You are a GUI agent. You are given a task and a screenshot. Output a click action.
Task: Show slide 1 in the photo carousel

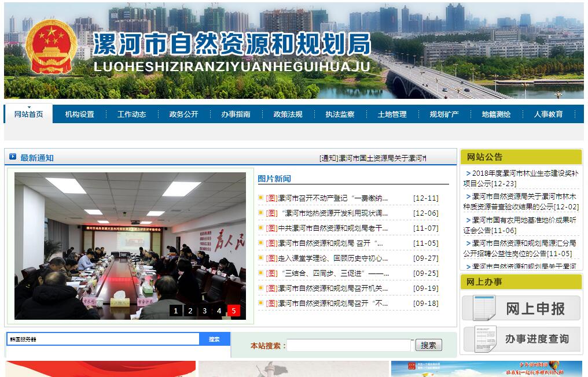(x=176, y=311)
